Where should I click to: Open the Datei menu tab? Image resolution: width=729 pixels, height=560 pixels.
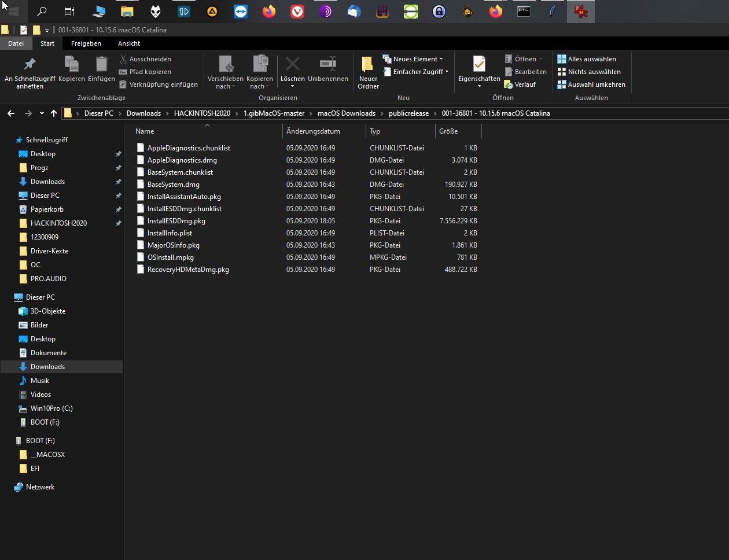point(16,43)
